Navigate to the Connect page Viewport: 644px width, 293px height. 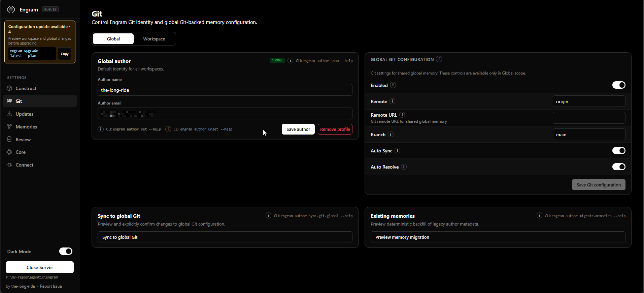40,165
